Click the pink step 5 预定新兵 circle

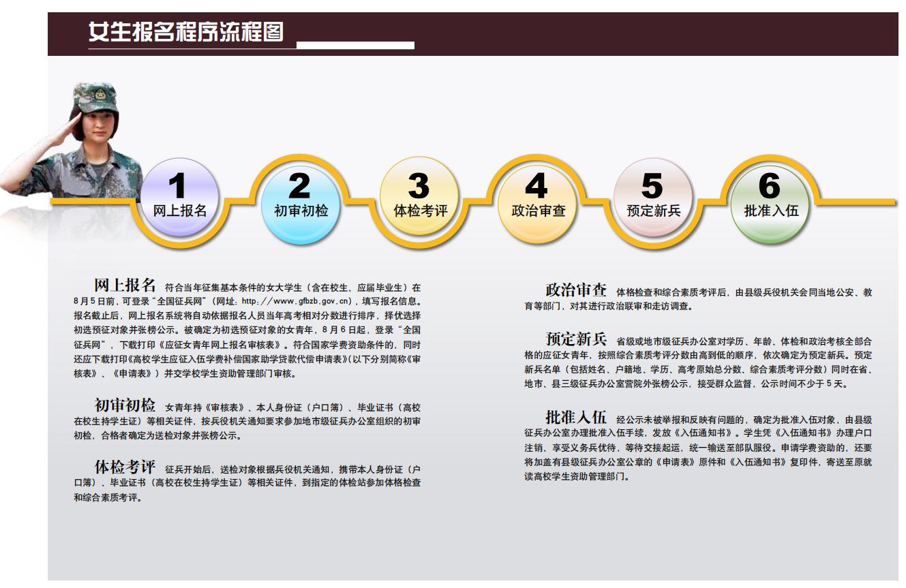[x=653, y=198]
